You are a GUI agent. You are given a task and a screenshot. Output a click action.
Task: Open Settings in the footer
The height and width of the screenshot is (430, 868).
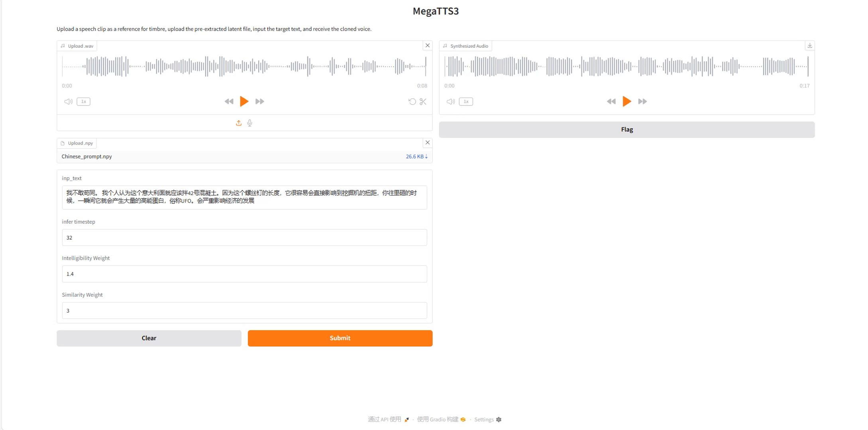point(488,419)
